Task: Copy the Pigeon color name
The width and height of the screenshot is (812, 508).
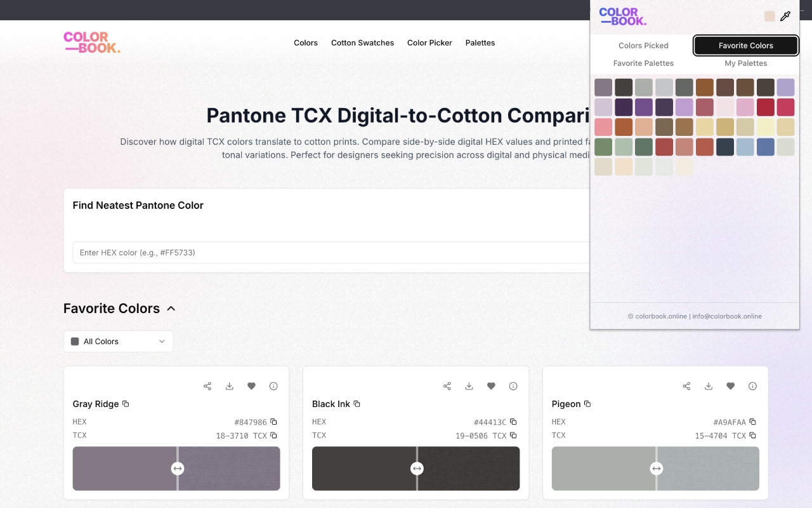Action: click(587, 404)
